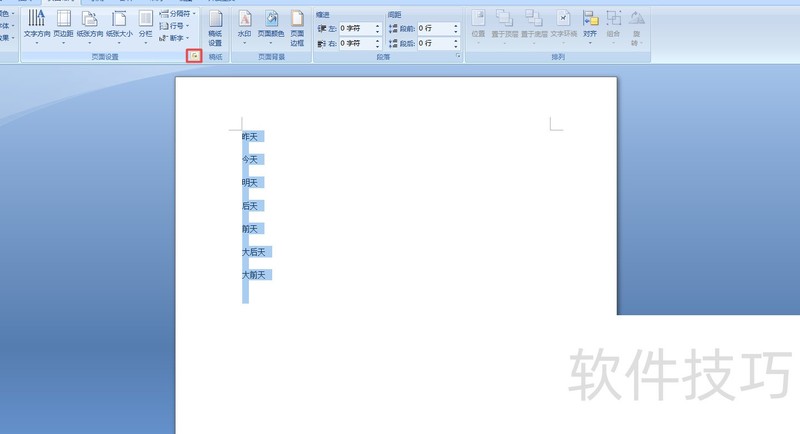Open the 纸张大小 paper size menu

coord(119,27)
